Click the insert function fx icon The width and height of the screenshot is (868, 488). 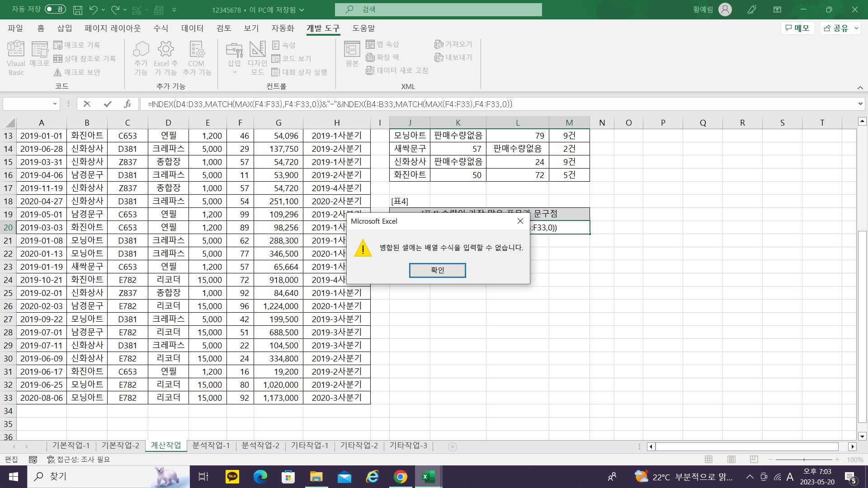(127, 104)
